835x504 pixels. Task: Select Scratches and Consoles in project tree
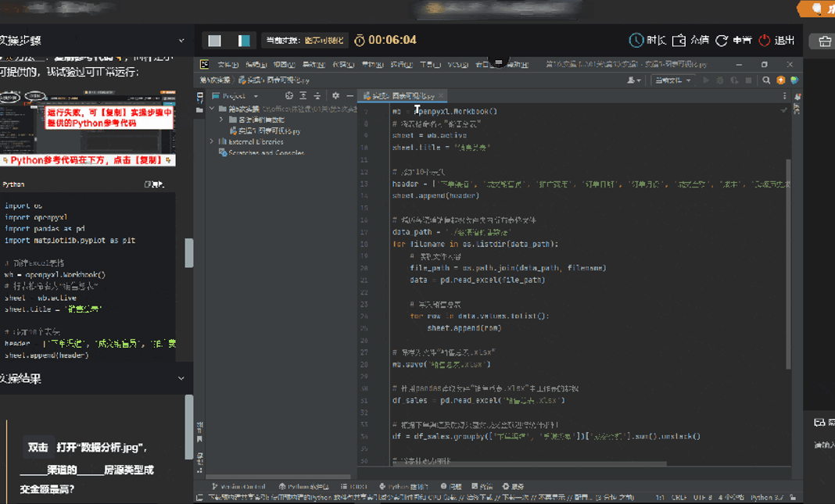[x=261, y=152]
